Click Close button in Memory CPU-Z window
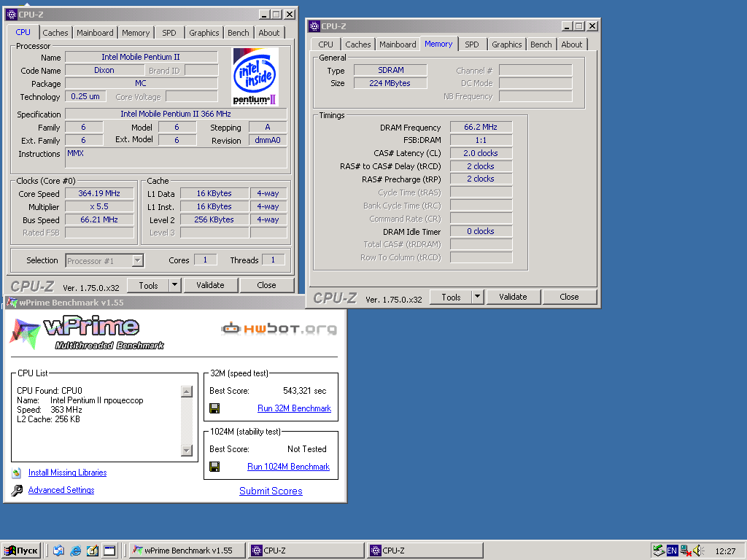 pos(569,297)
